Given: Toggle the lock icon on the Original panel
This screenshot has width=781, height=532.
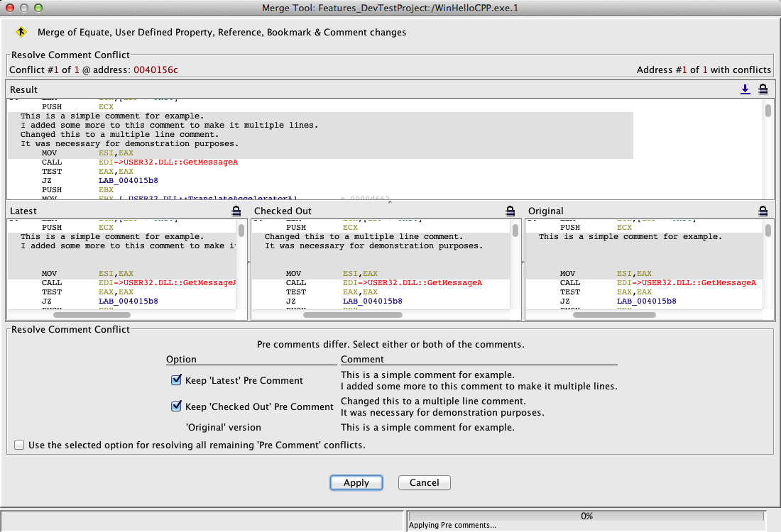Looking at the screenshot, I should [x=763, y=211].
